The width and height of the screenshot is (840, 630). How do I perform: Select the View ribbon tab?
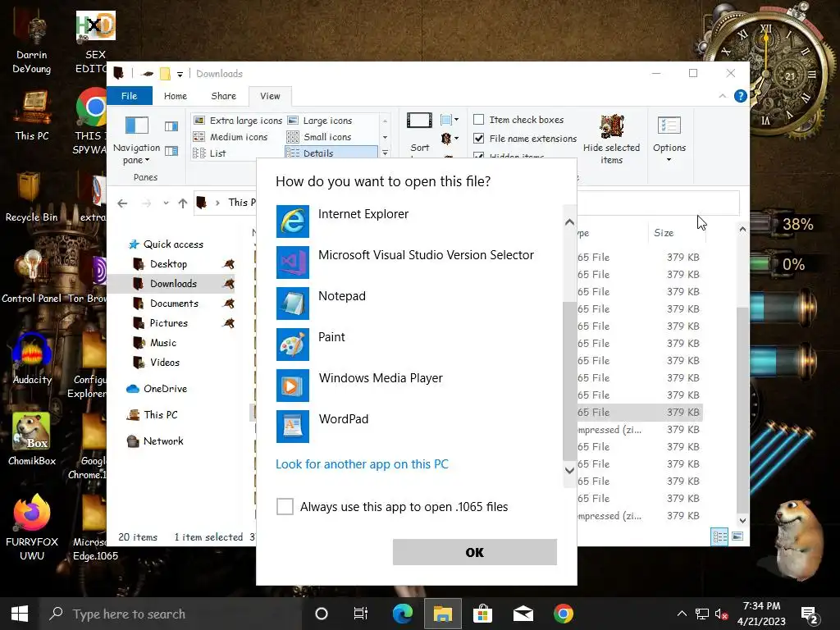tap(270, 96)
